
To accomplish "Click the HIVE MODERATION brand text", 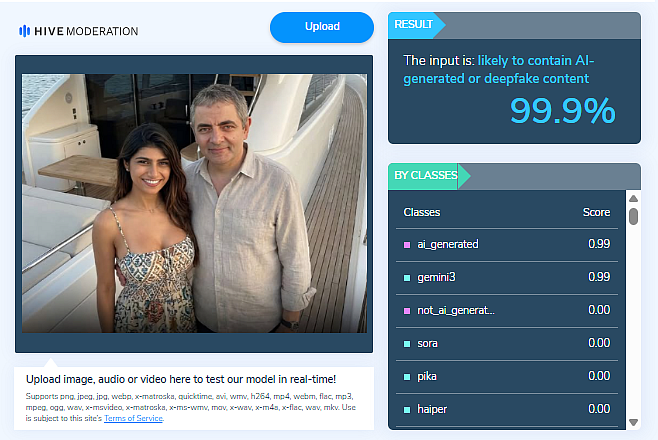I will pos(87,31).
